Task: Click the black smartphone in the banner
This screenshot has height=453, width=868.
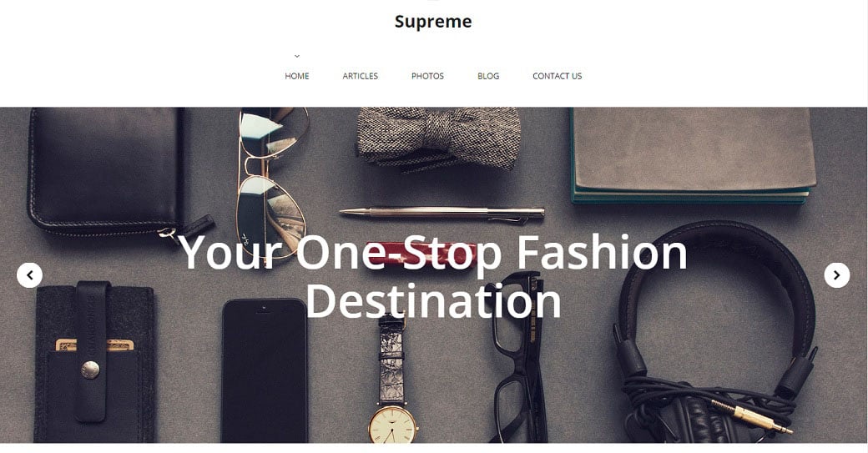Action: click(265, 370)
